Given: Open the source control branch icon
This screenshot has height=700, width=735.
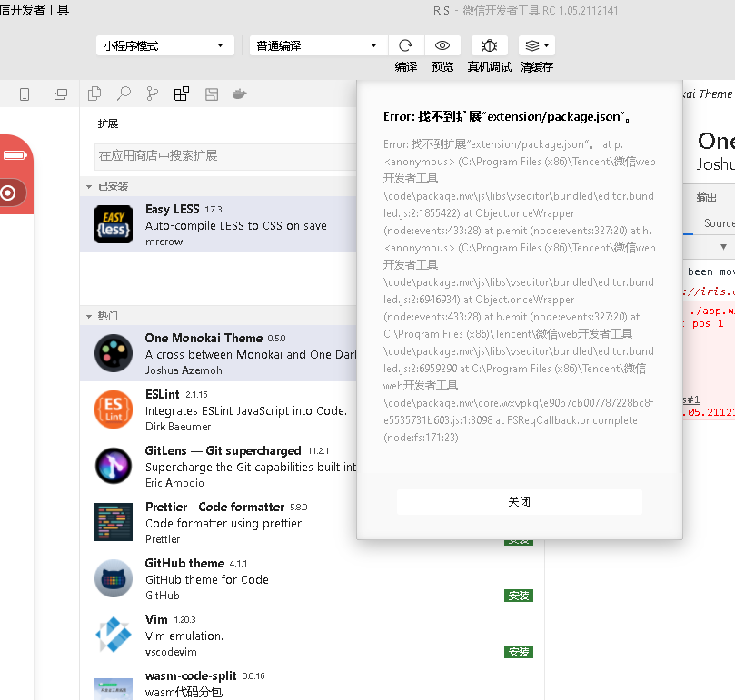Looking at the screenshot, I should pyautogui.click(x=153, y=94).
